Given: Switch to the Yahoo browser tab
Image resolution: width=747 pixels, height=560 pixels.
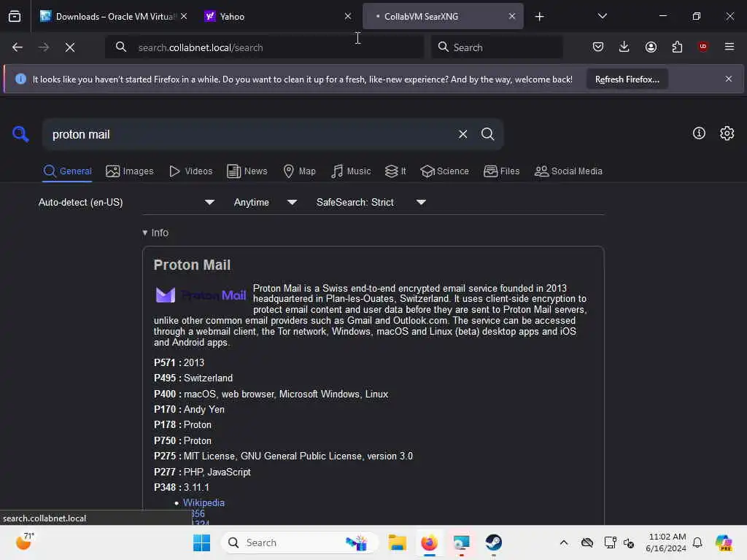Looking at the screenshot, I should point(279,17).
